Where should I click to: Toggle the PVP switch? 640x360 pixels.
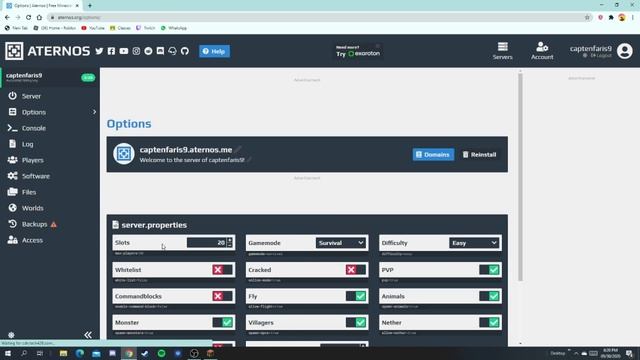(489, 270)
